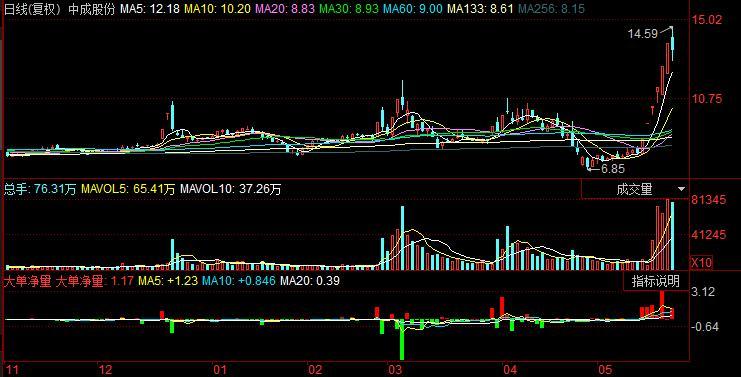Select the MA20: 8.83 legend
The width and height of the screenshot is (741, 377).
[284, 9]
